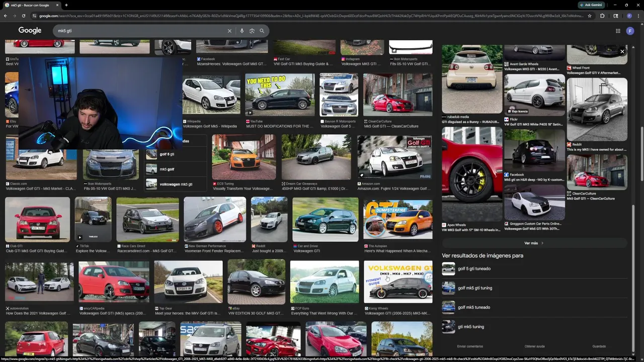Click the 'Obtener ayuda' link

coord(534,346)
